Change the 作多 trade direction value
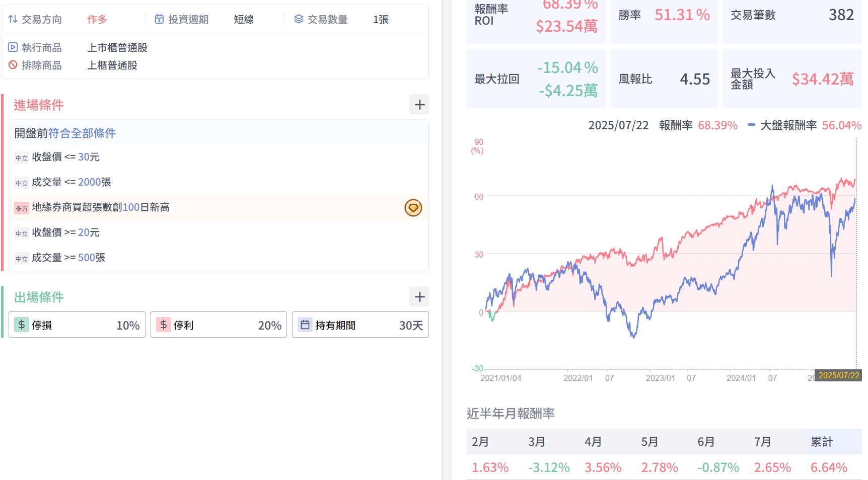 (97, 19)
